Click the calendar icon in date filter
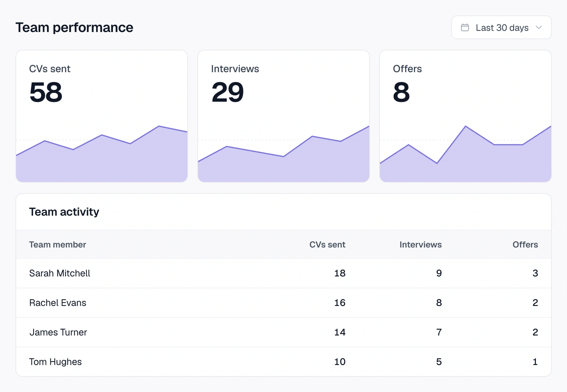 465,27
